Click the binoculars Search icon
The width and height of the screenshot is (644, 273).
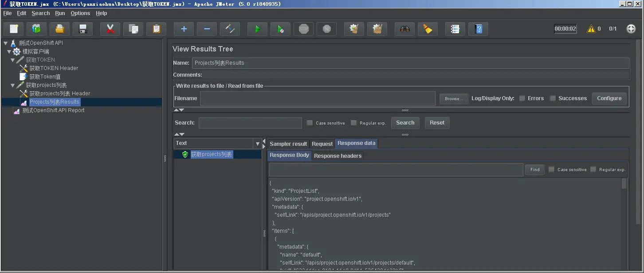point(404,29)
